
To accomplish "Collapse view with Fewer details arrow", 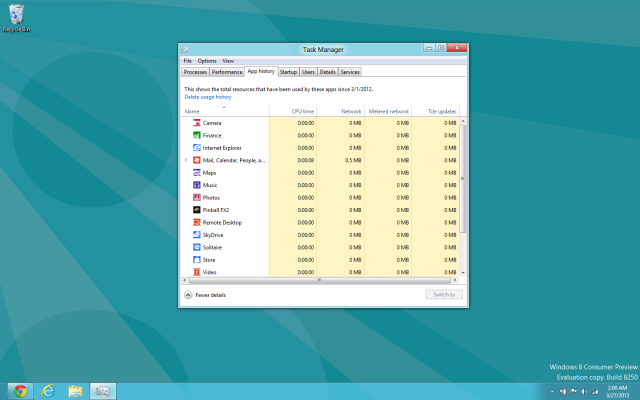I will pyautogui.click(x=188, y=295).
